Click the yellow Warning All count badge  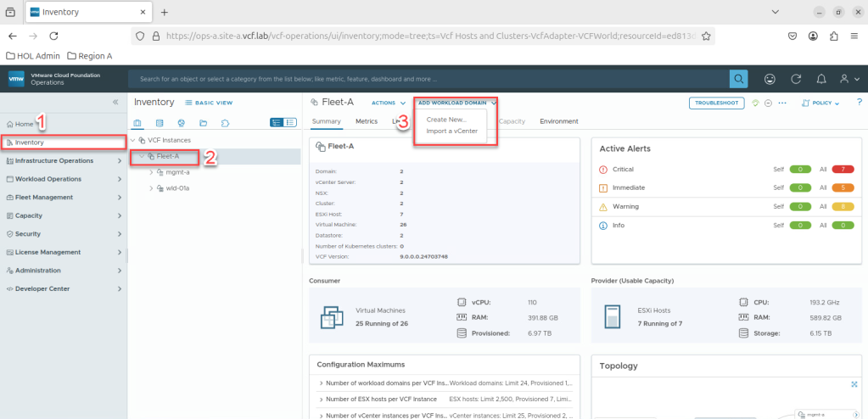pyautogui.click(x=844, y=206)
